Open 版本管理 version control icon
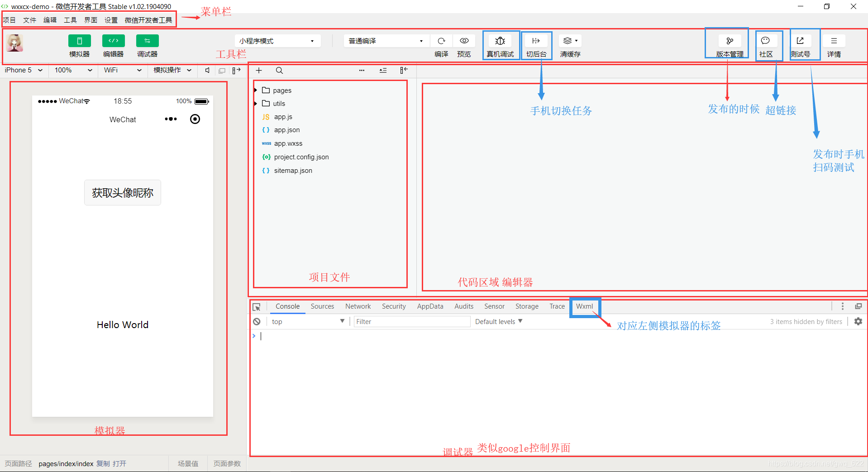The height and width of the screenshot is (472, 868). [730, 41]
